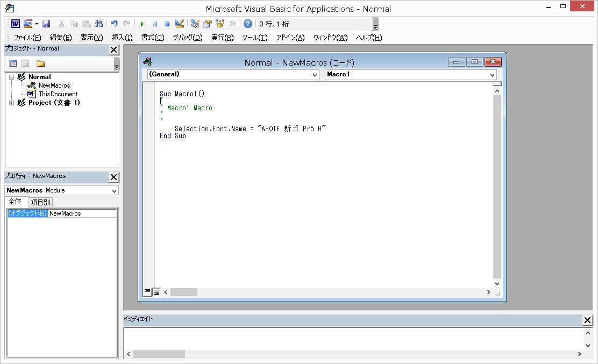Screen dimensions: 598x364
Task: Click the Break pause icon
Action: coord(154,24)
